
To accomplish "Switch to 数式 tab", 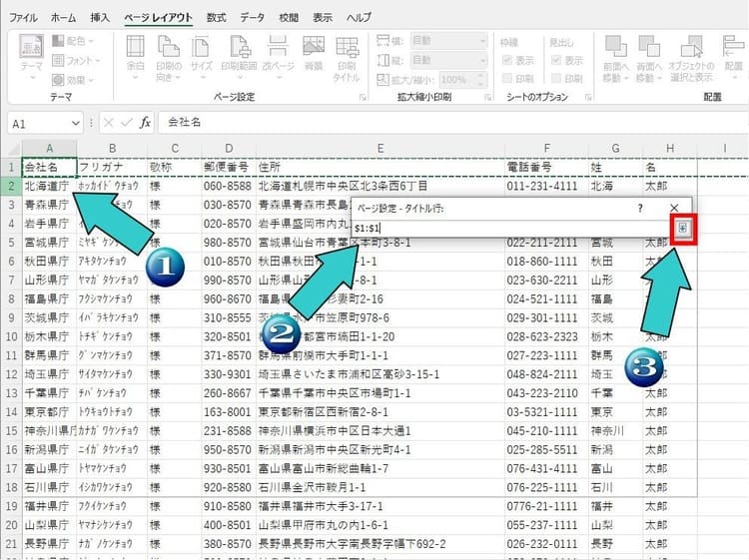I will click(x=216, y=18).
